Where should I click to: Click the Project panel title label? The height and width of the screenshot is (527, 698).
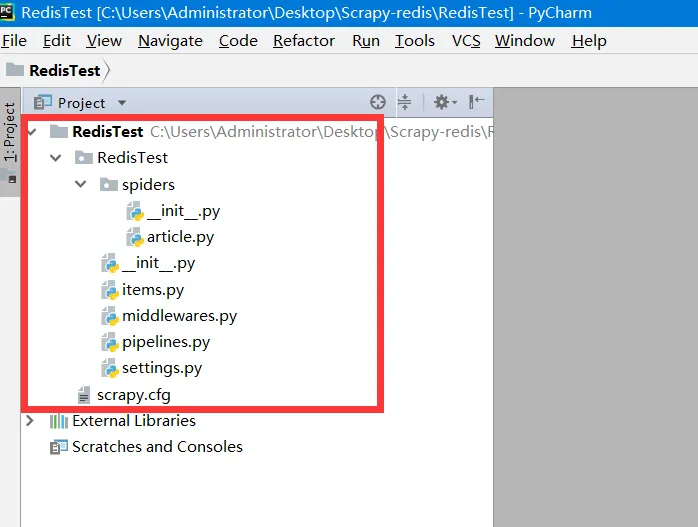[x=81, y=103]
